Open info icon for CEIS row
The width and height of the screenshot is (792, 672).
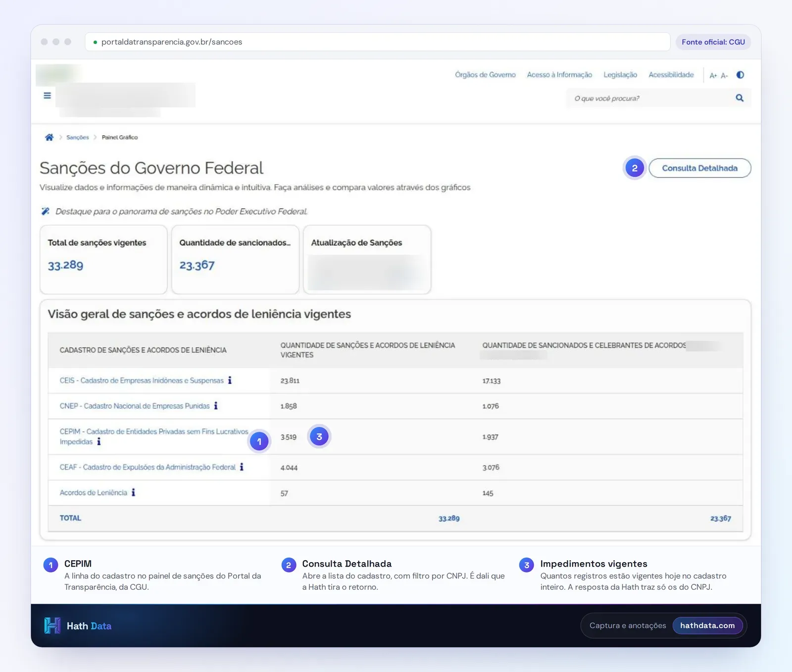230,380
